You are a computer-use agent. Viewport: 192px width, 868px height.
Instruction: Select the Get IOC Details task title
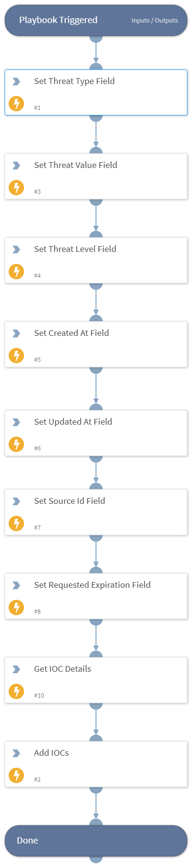(x=62, y=669)
